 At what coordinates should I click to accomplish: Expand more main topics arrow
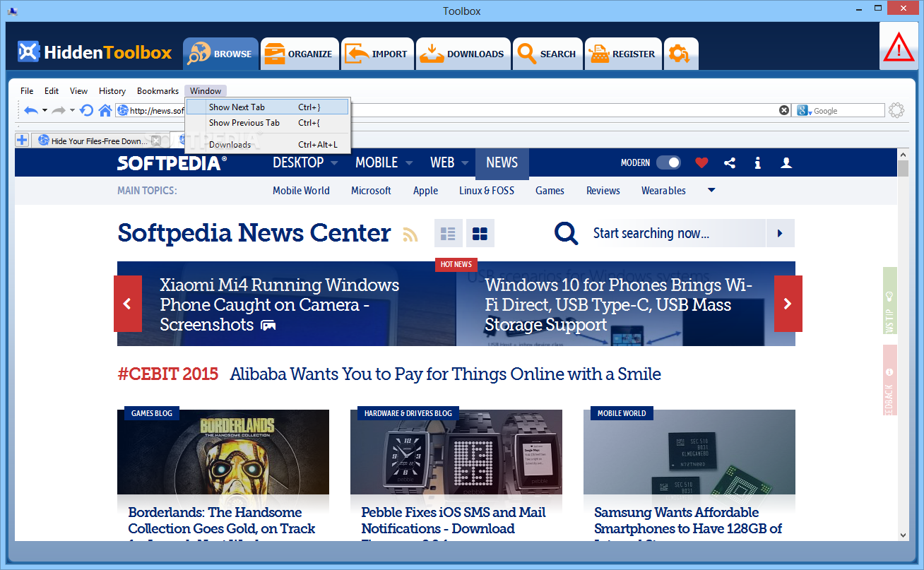pyautogui.click(x=711, y=190)
